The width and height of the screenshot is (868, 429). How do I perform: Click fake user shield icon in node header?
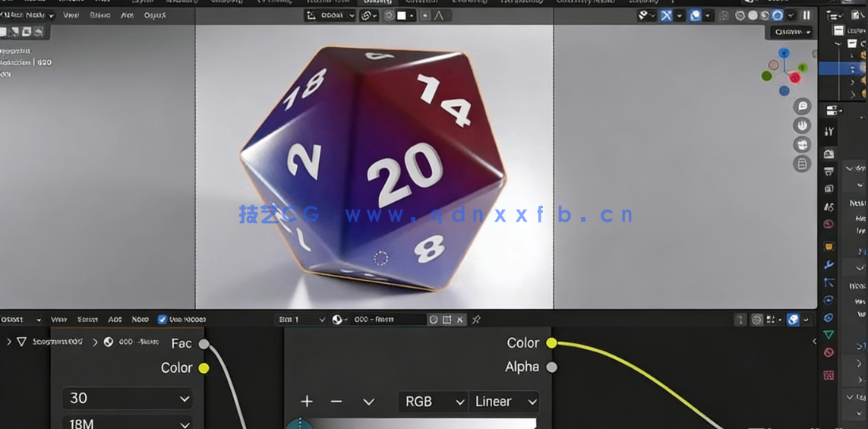434,320
